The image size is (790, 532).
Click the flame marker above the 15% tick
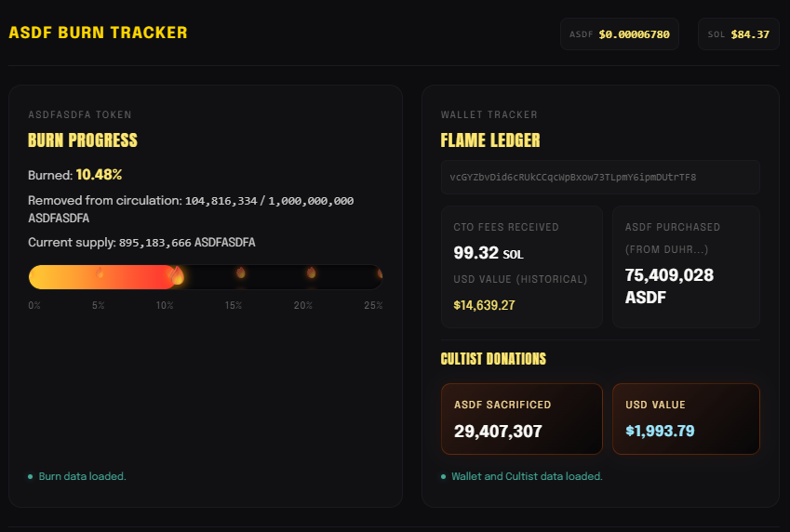coord(241,273)
